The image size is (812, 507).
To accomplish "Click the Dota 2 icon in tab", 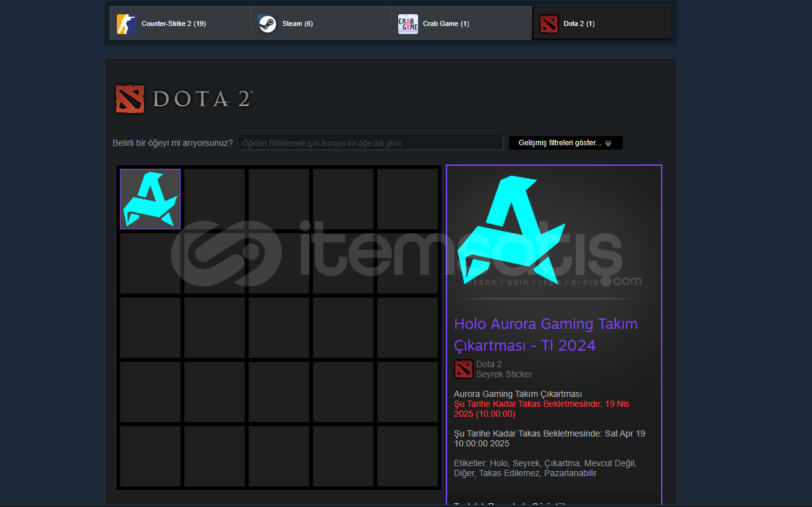I will point(549,24).
